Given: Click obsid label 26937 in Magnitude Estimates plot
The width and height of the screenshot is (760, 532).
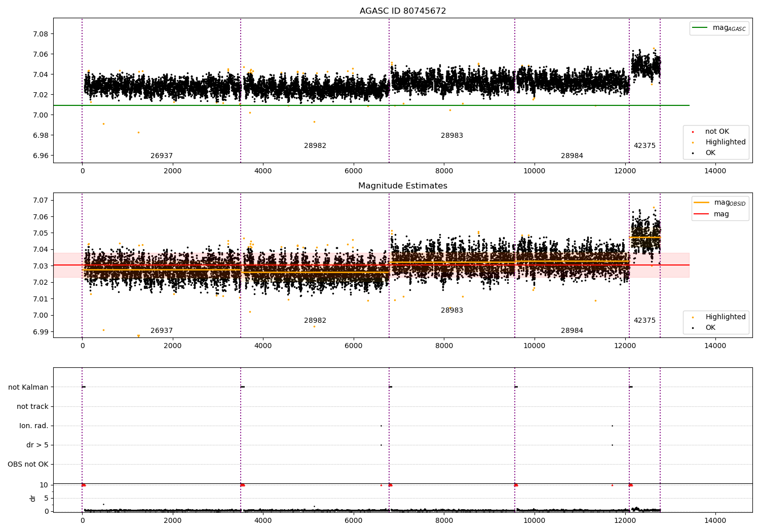Looking at the screenshot, I should coord(162,331).
